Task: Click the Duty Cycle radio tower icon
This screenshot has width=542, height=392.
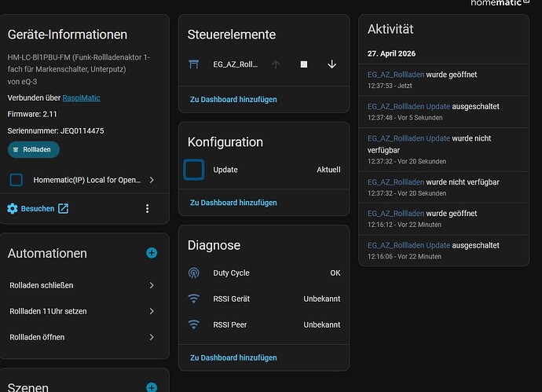Action: click(x=194, y=273)
